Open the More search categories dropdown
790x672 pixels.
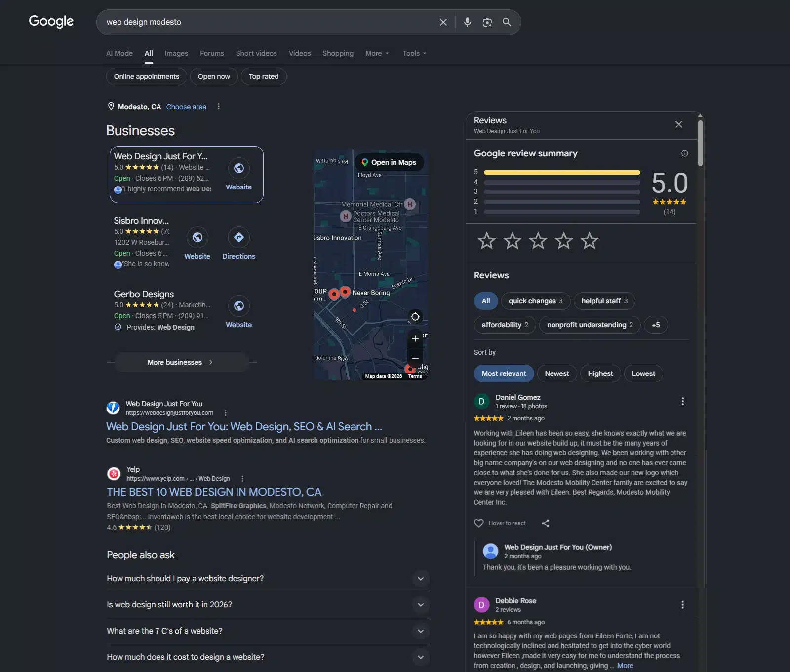(377, 53)
